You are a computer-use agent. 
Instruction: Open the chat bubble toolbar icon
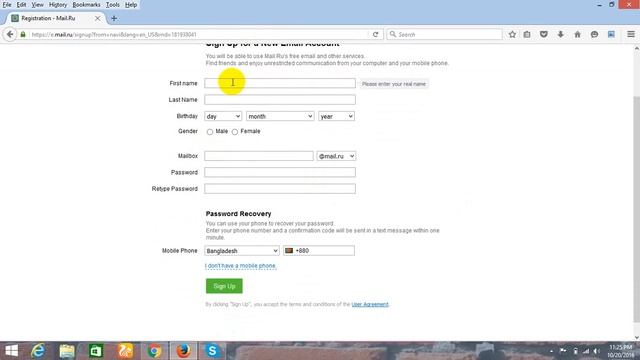(594, 35)
